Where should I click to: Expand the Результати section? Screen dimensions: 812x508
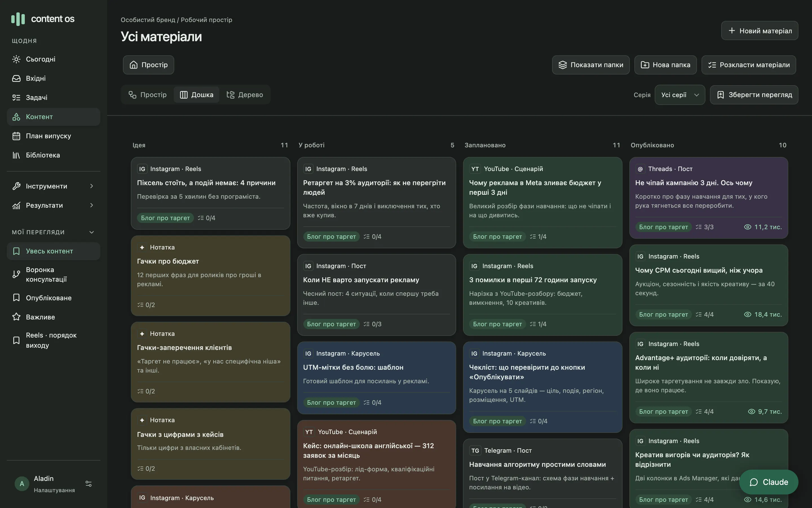tap(54, 205)
